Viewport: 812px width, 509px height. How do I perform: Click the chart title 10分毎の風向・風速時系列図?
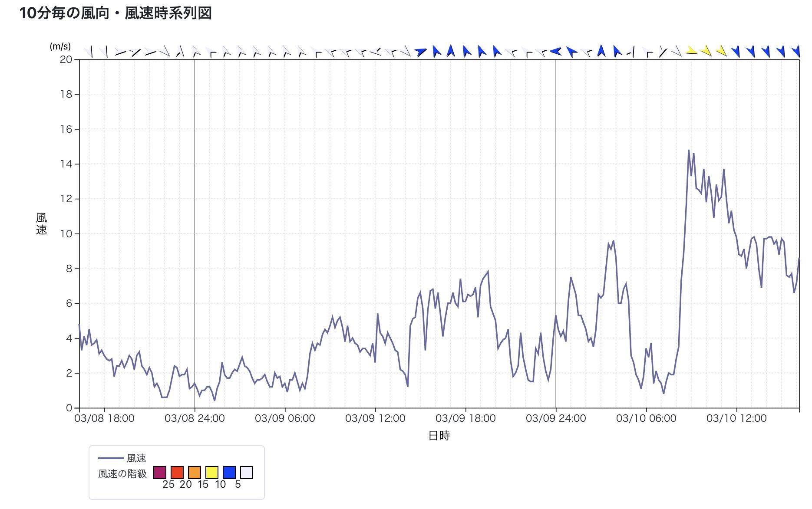[x=116, y=13]
